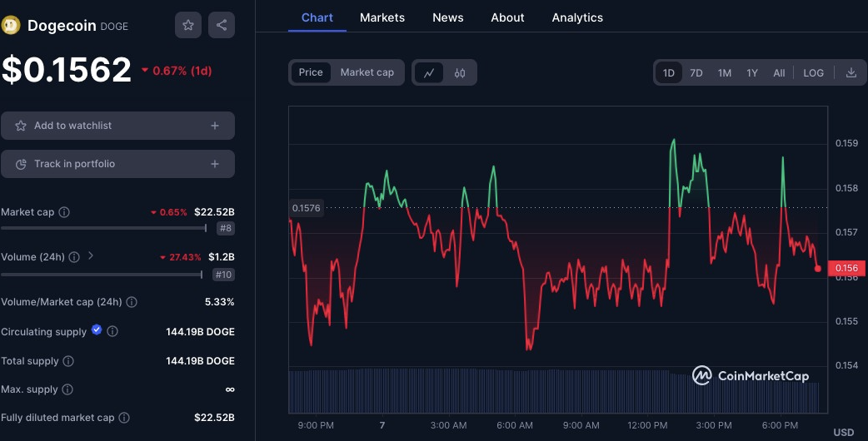The image size is (868, 441).
Task: Select the Price chart toggle
Action: point(311,72)
